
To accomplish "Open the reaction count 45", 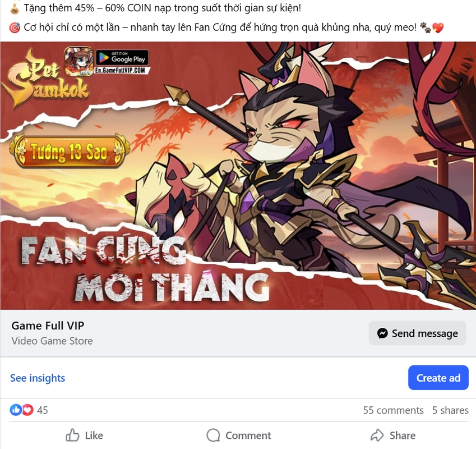I will 43,410.
